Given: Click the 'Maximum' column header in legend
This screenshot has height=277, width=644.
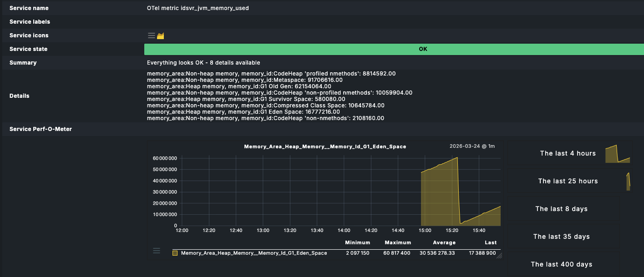Looking at the screenshot, I should 397,242.
